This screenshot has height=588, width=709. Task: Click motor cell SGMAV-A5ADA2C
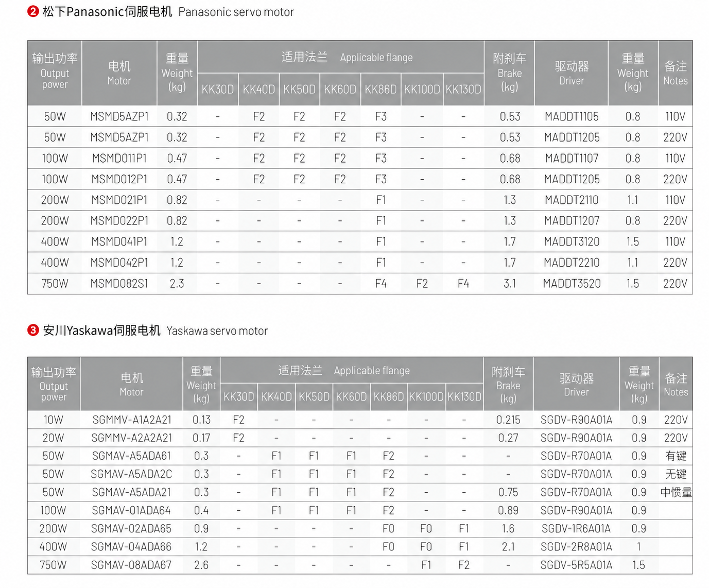(132, 474)
